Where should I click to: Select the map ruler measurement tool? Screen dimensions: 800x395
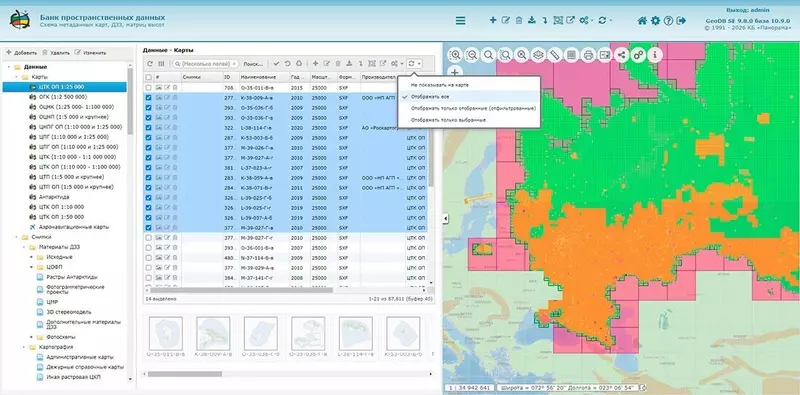tap(555, 55)
